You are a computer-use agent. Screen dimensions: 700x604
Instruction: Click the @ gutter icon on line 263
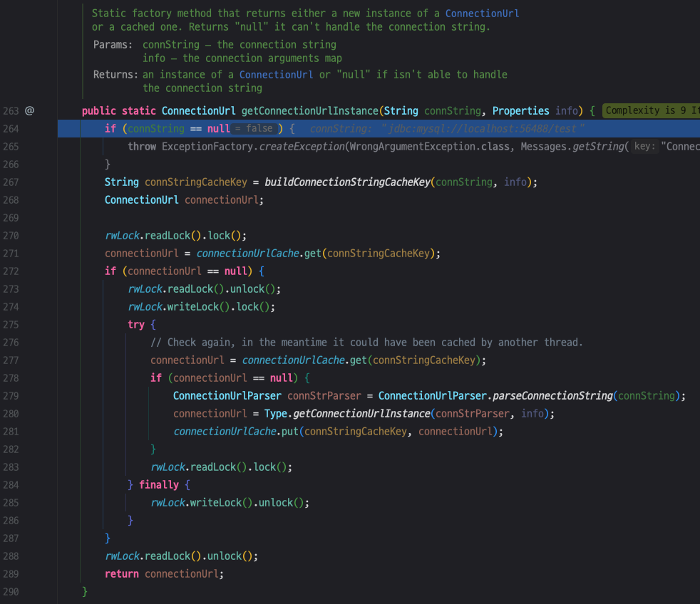pos(29,110)
